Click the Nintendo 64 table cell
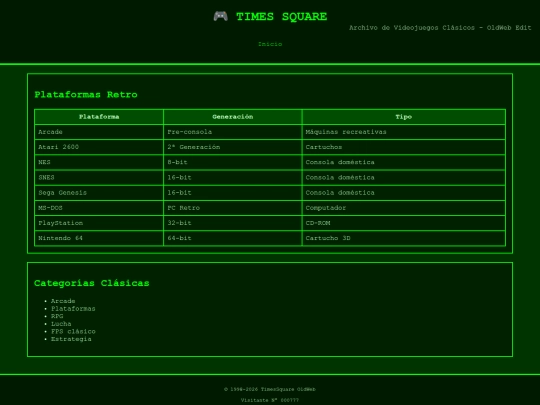This screenshot has width=540, height=405. (x=99, y=238)
